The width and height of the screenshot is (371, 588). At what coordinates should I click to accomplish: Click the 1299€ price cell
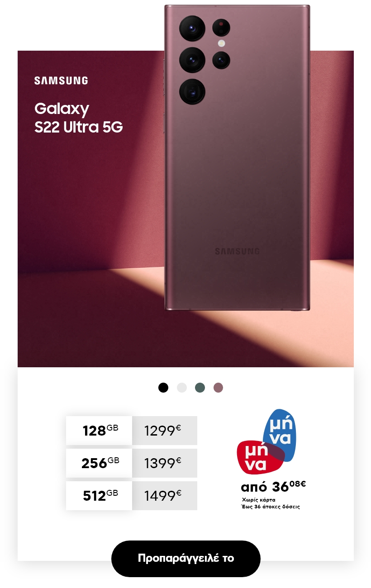click(x=165, y=431)
